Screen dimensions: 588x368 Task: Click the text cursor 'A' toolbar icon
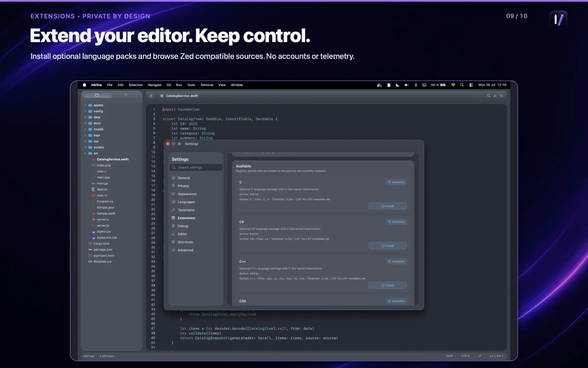click(x=495, y=96)
